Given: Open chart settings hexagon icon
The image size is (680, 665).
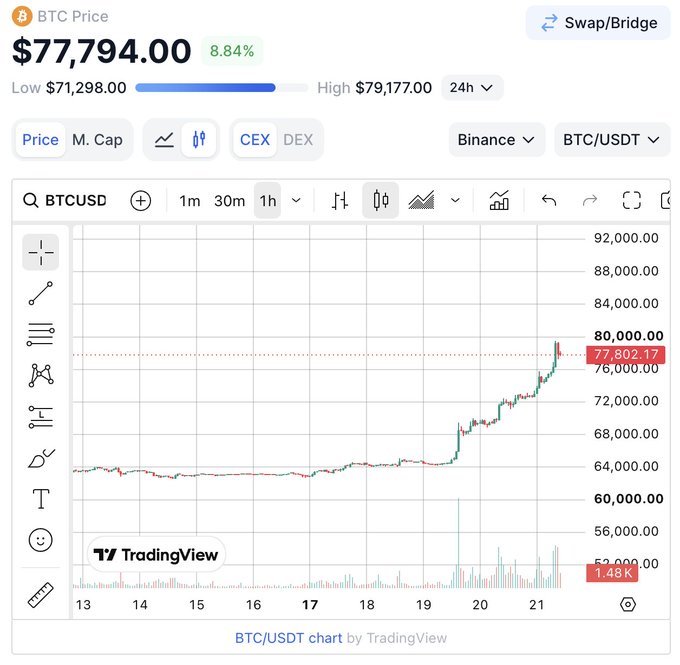Looking at the screenshot, I should pos(628,604).
